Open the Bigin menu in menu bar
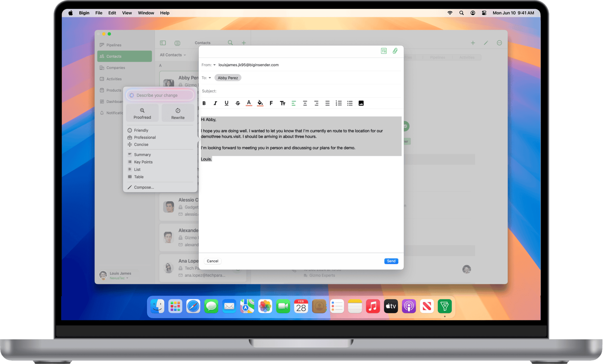 (x=84, y=13)
